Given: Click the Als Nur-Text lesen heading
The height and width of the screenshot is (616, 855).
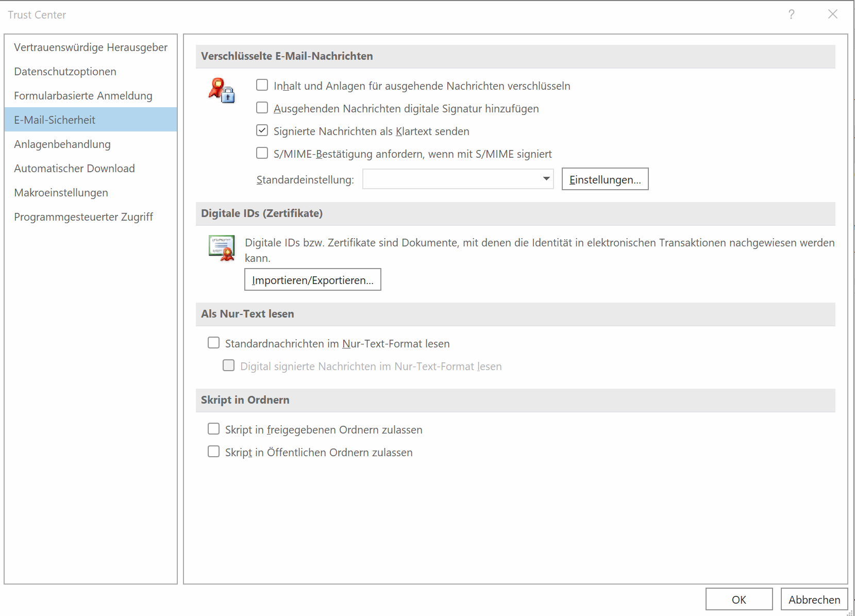Looking at the screenshot, I should point(247,314).
